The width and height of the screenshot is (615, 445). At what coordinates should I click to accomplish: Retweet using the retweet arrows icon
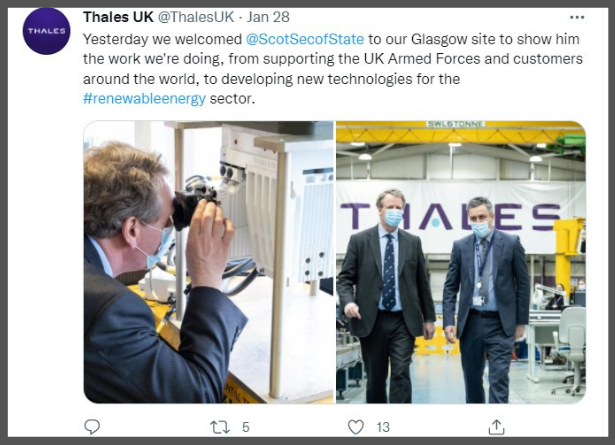click(x=220, y=427)
